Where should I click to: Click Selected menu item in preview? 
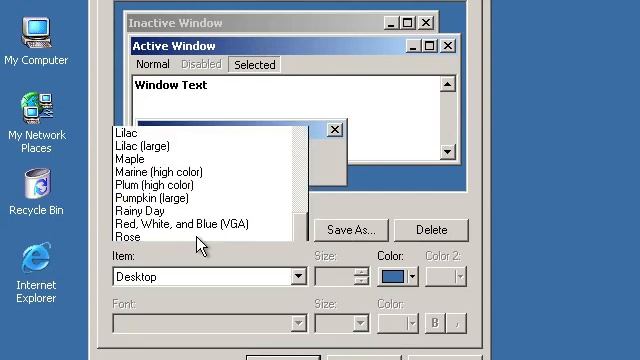(x=254, y=64)
